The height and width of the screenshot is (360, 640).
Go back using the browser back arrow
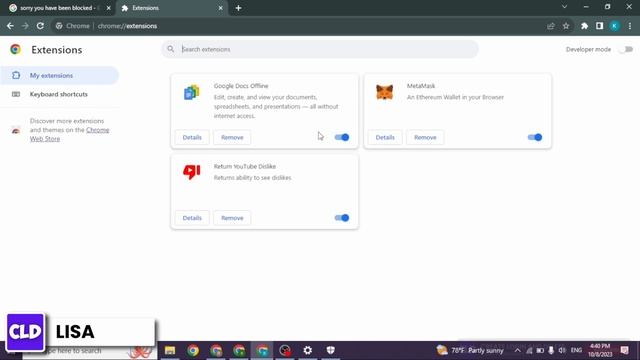click(10, 26)
